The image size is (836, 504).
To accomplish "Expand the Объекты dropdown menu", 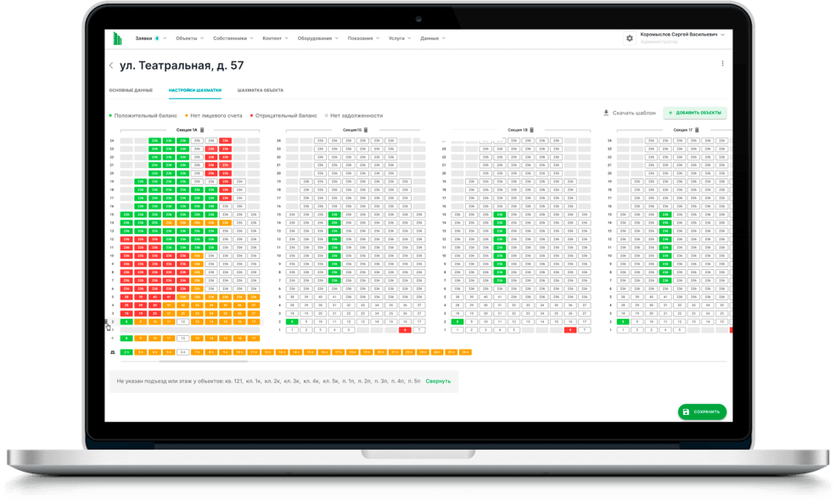I will click(x=189, y=38).
